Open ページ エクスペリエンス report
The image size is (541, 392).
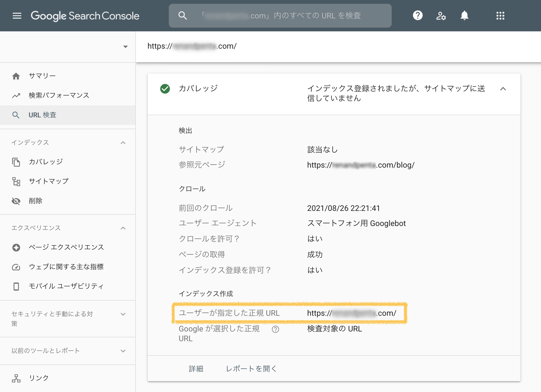68,247
